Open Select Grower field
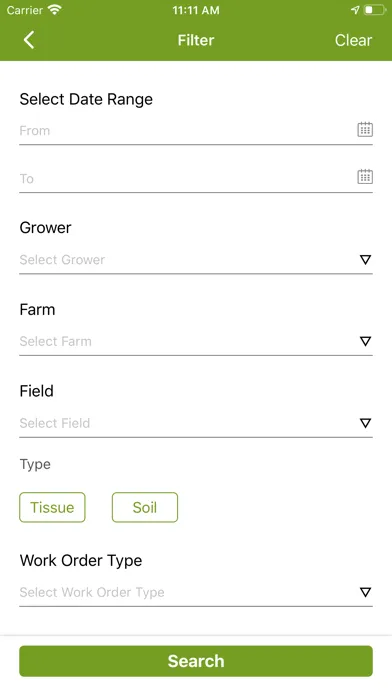Image resolution: width=392 pixels, height=696 pixels. (196, 260)
